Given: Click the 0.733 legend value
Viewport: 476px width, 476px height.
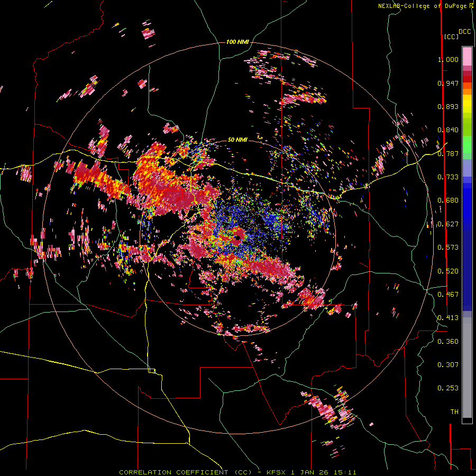Looking at the screenshot, I should 448,177.
